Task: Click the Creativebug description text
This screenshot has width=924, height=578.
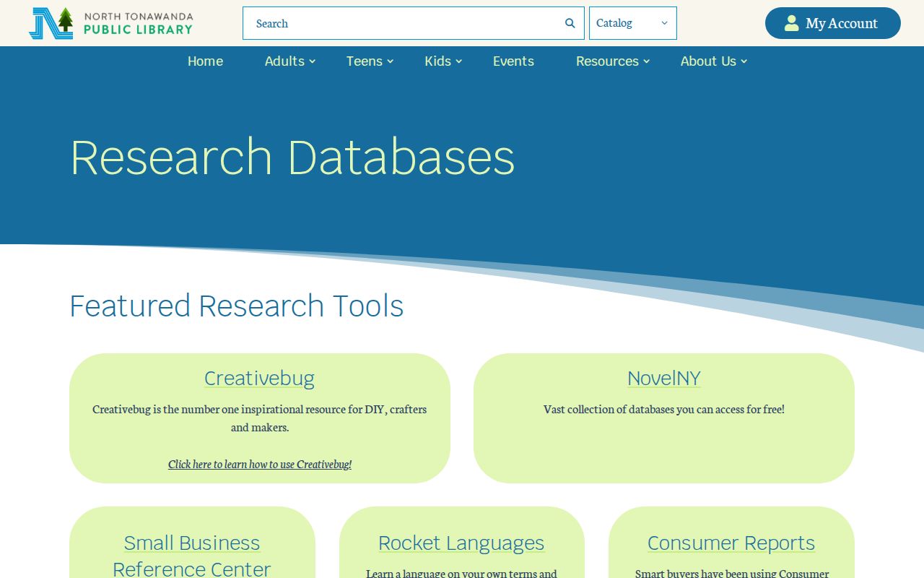Action: [x=260, y=418]
